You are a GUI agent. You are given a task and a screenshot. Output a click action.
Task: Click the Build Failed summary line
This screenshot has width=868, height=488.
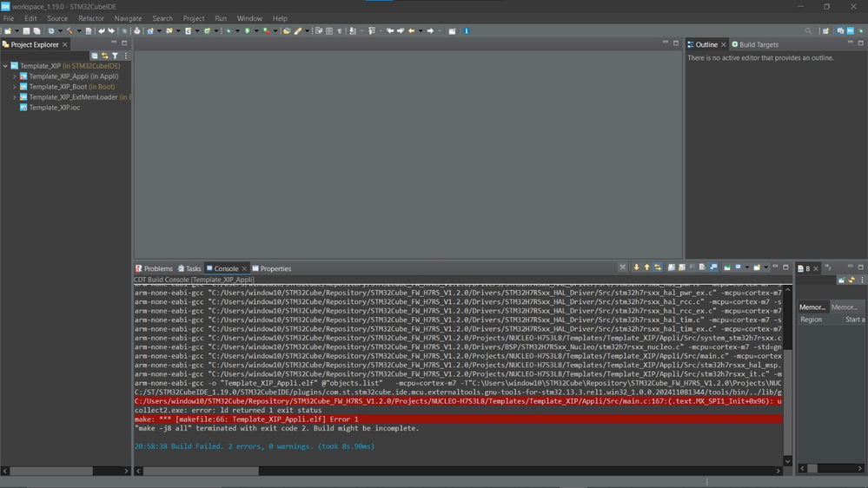coord(254,446)
